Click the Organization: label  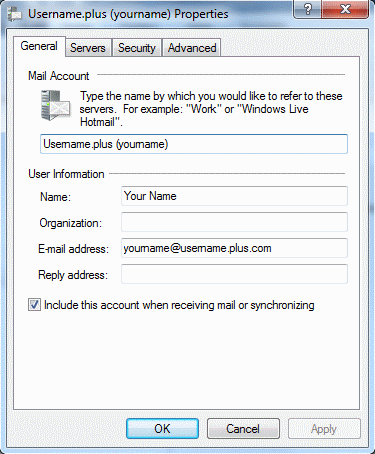tap(71, 223)
